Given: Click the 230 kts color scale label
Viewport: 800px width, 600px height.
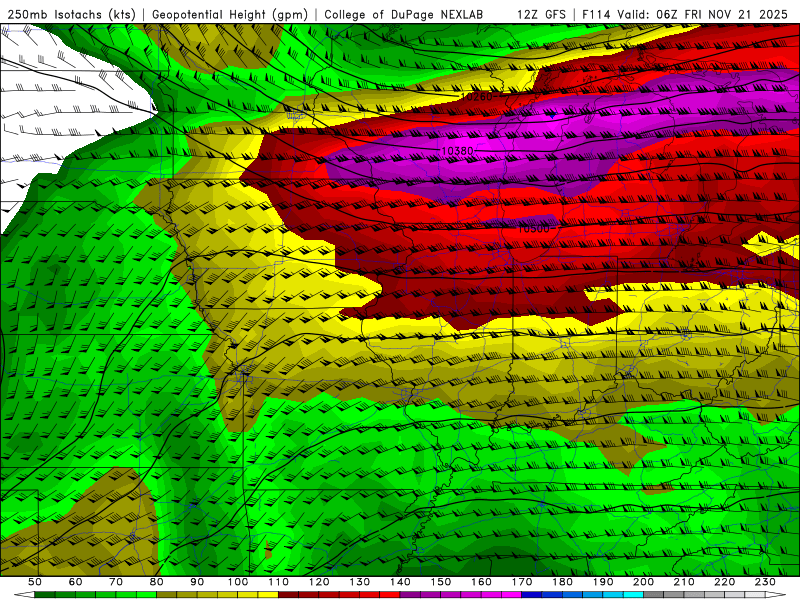Looking at the screenshot, I should 765,582.
